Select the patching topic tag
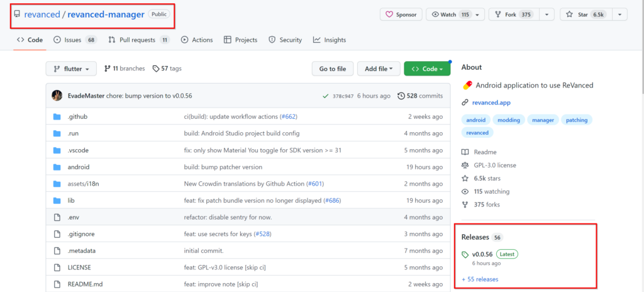The image size is (644, 292). pyautogui.click(x=577, y=120)
